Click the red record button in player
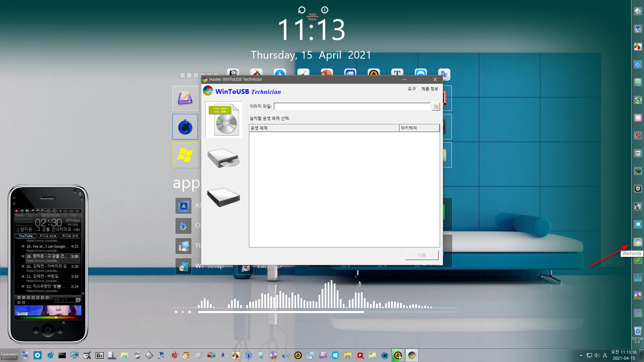This screenshot has height=362, width=644. 16,211
